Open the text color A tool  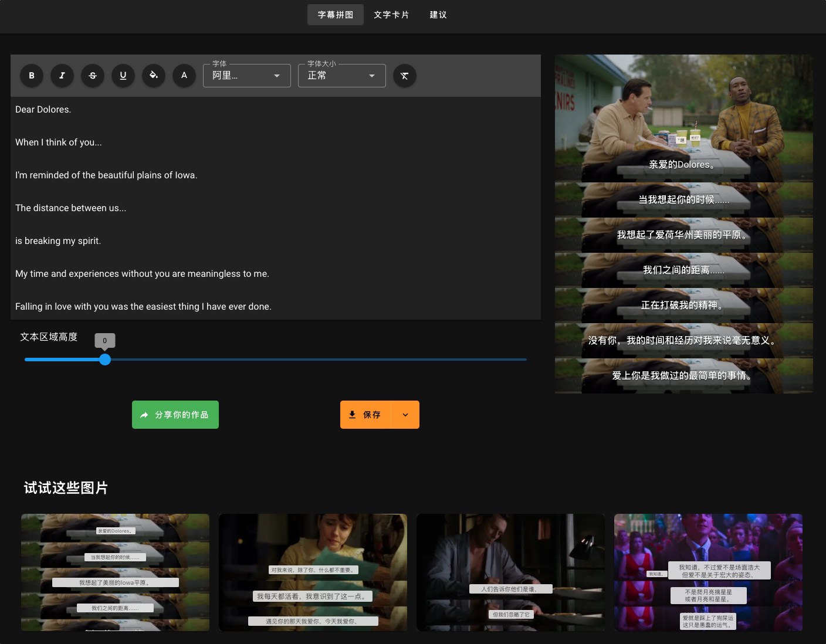pos(184,76)
